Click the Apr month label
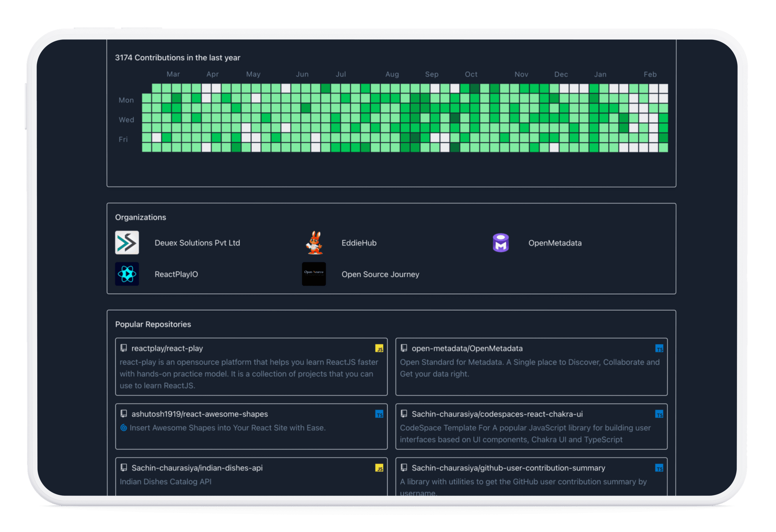The height and width of the screenshot is (532, 776). point(212,74)
